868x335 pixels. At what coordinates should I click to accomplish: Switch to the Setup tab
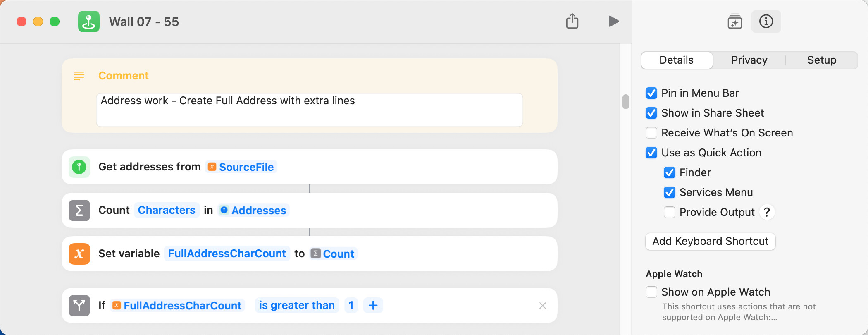[821, 60]
